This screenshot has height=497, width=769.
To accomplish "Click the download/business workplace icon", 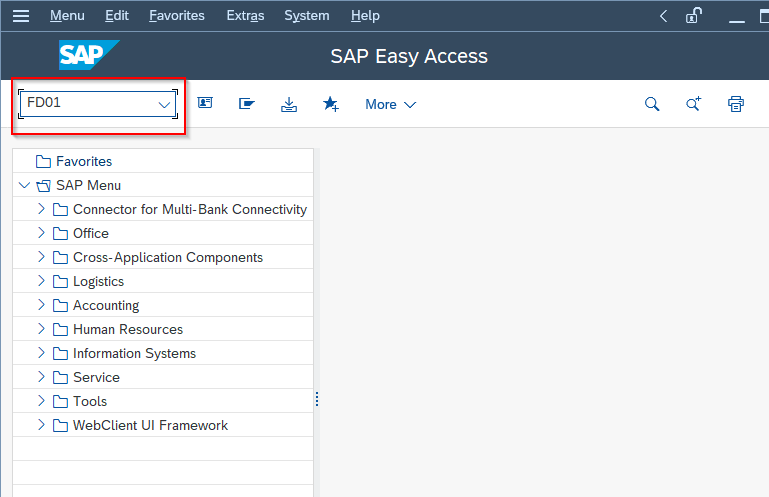I will [x=289, y=104].
